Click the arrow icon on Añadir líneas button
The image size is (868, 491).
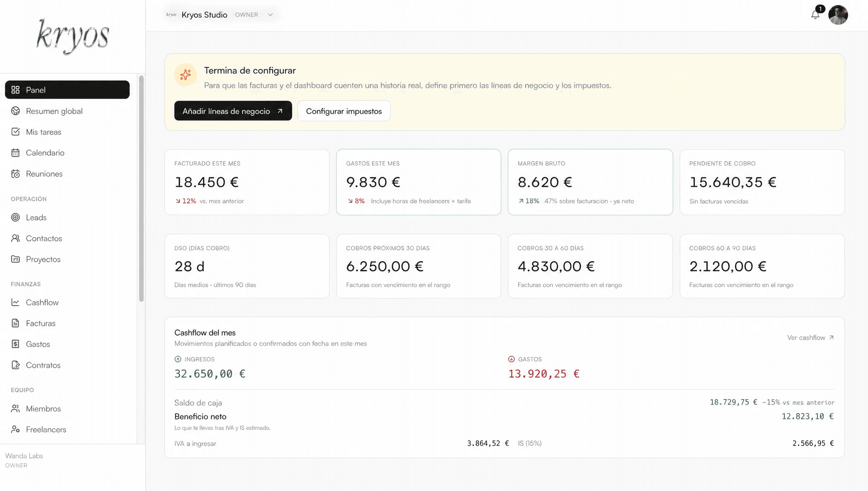tap(280, 111)
